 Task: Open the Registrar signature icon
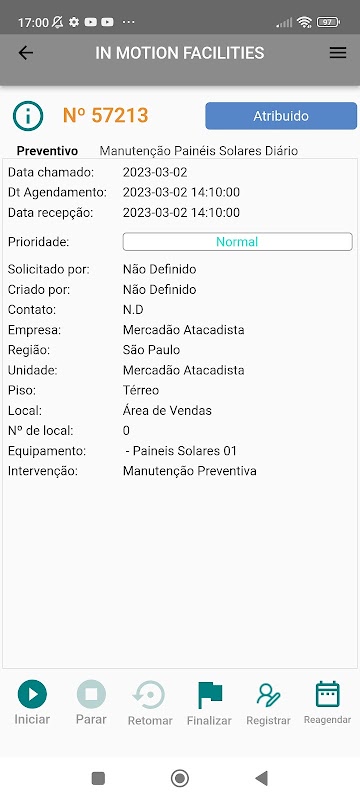(268, 695)
